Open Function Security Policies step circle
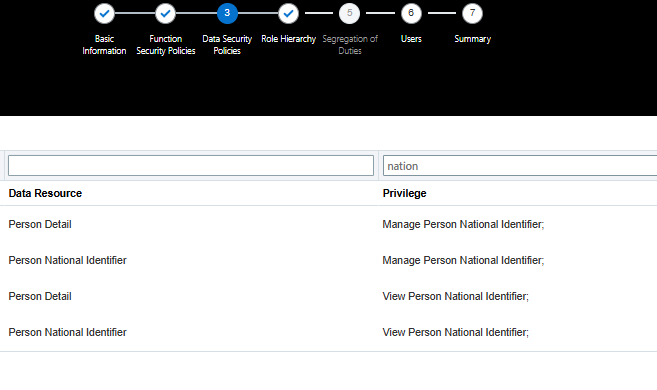 [166, 13]
